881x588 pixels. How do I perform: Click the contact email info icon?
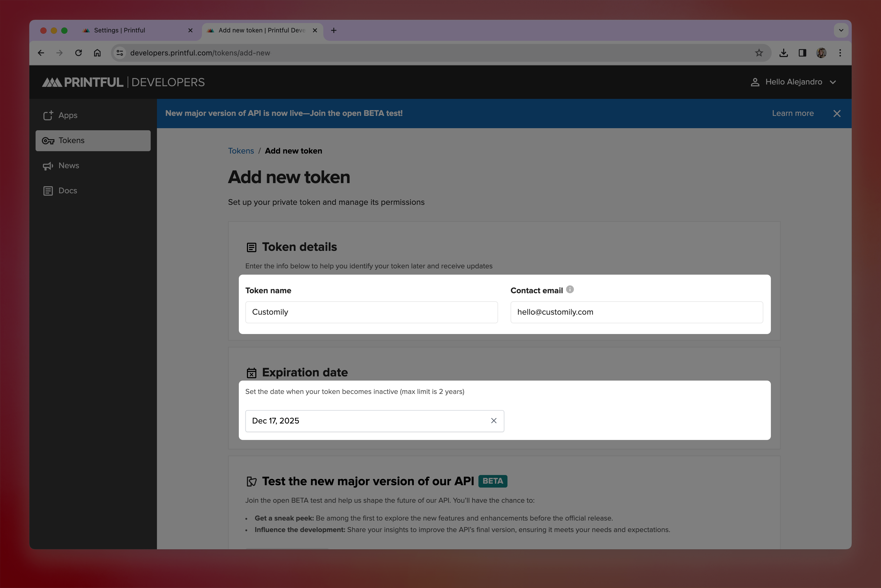(570, 290)
